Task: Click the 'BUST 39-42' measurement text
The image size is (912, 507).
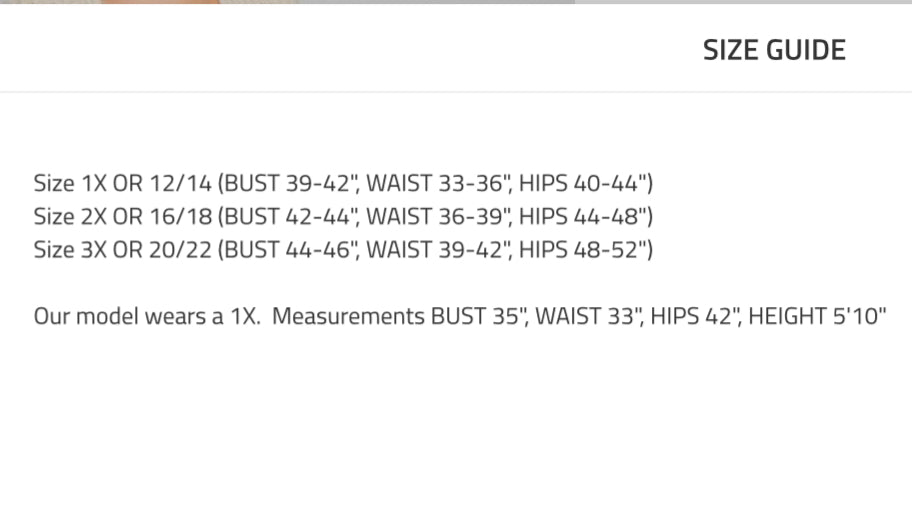Action: [x=291, y=183]
